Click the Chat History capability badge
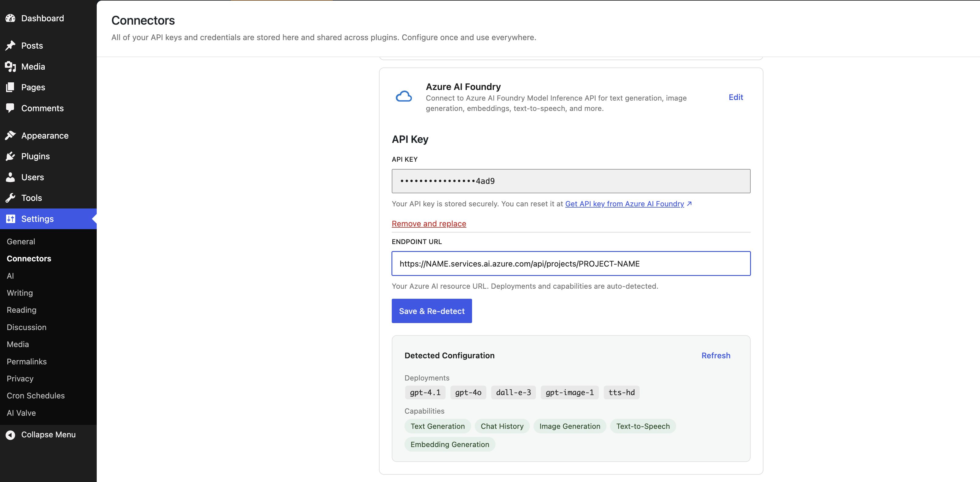This screenshot has width=980, height=482. pos(502,426)
